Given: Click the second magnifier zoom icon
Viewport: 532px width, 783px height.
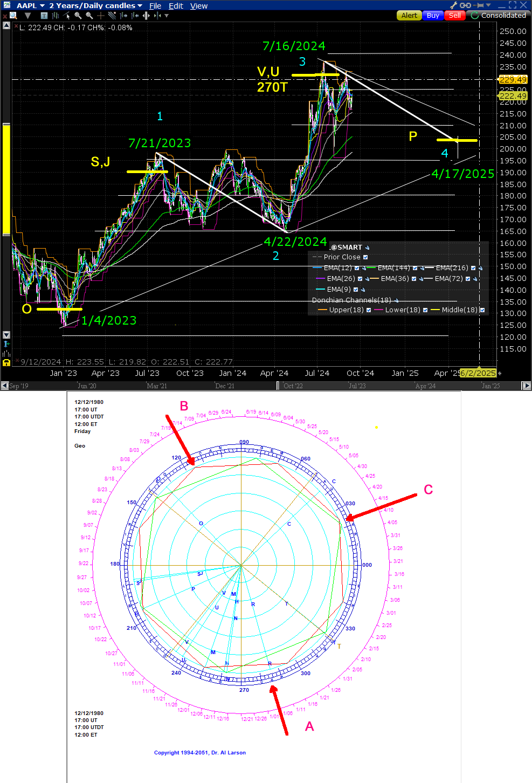Looking at the screenshot, I should (x=89, y=16).
